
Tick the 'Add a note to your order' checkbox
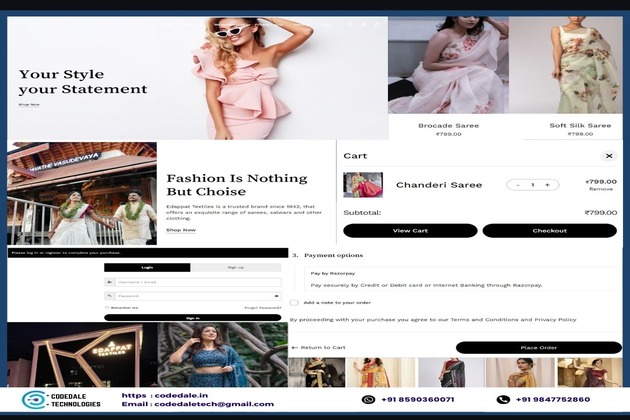coord(294,302)
